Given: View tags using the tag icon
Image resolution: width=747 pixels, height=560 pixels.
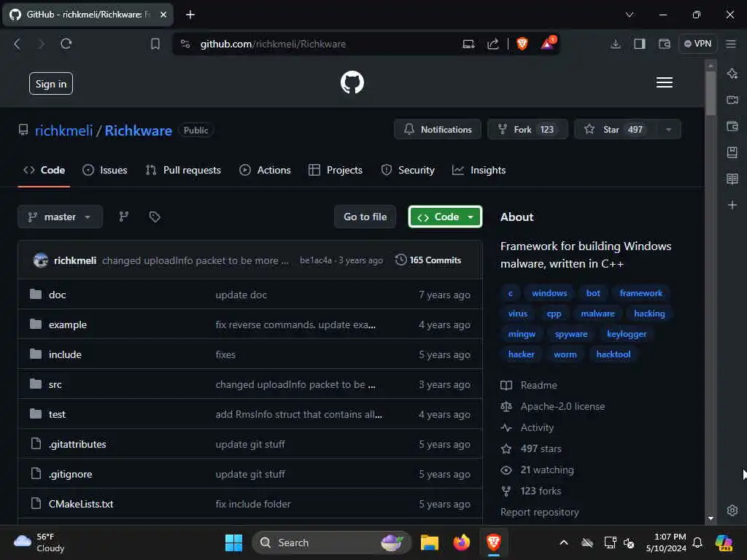Looking at the screenshot, I should [155, 217].
